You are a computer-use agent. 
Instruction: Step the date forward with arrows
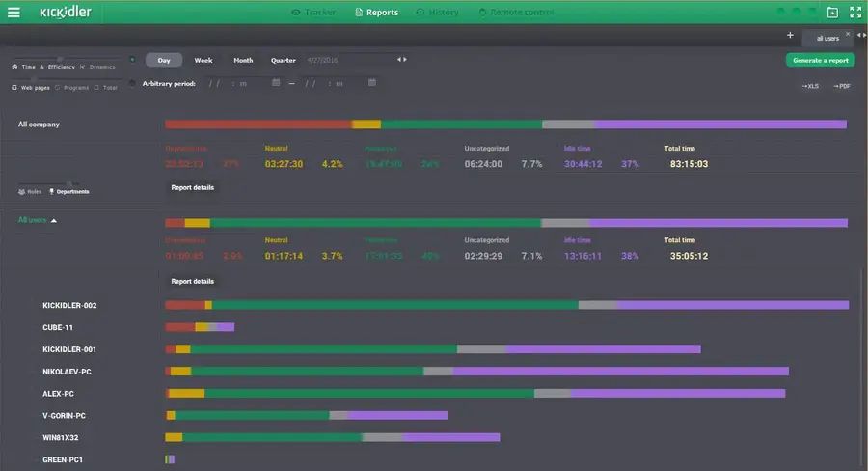coord(405,60)
